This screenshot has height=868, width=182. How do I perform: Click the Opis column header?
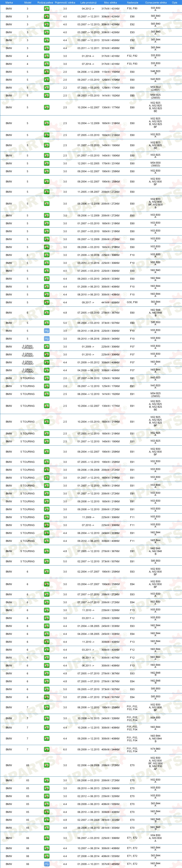point(174,2)
